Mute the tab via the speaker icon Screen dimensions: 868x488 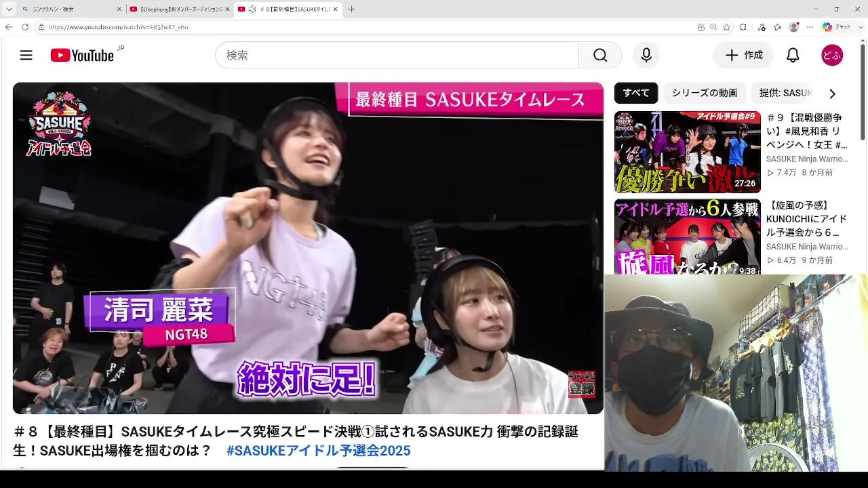[x=252, y=9]
